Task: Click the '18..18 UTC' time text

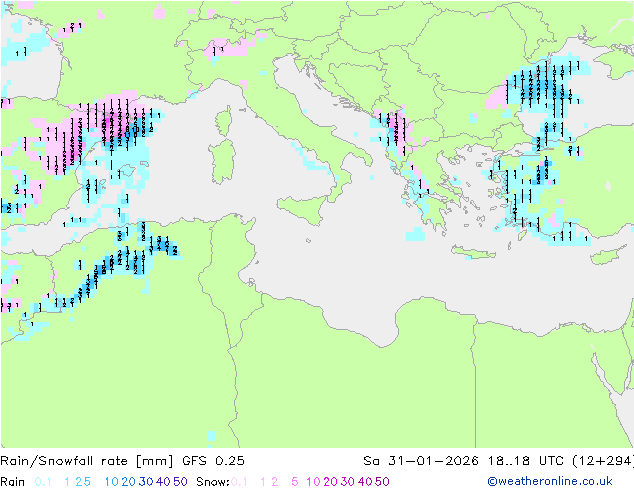Action: pos(527,461)
